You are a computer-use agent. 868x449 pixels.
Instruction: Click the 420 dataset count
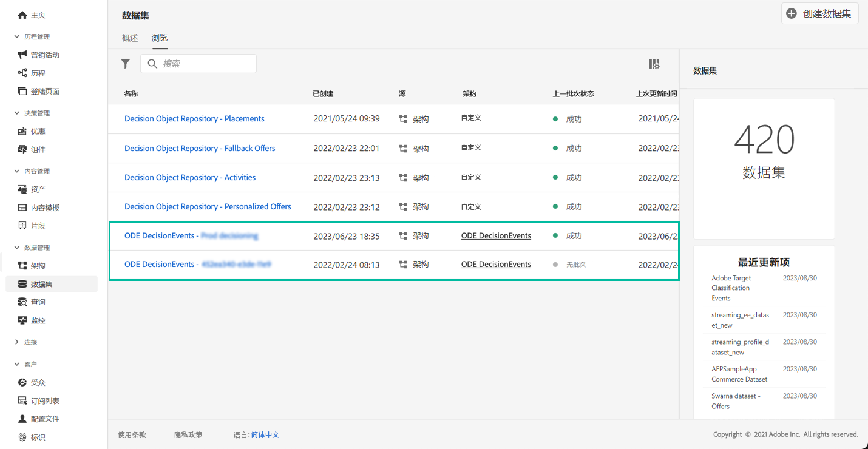[x=764, y=140]
